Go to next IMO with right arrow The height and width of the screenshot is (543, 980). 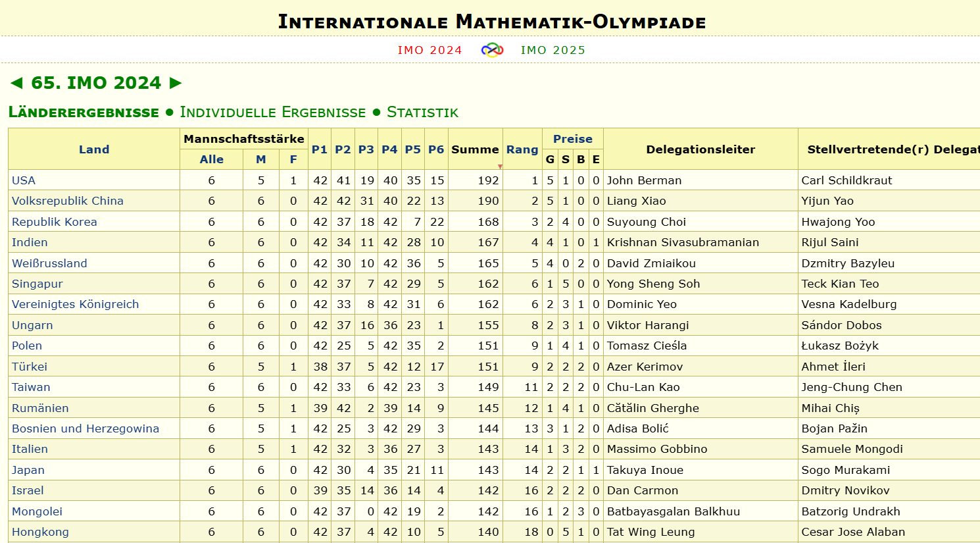coord(176,83)
